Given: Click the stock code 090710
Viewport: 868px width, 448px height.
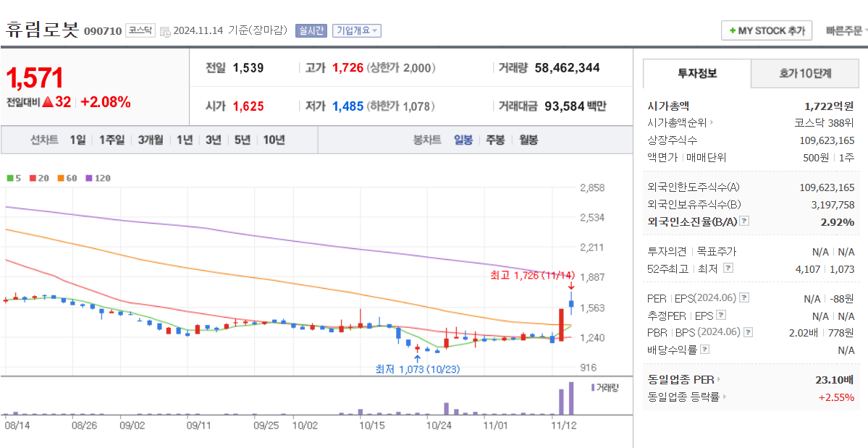Looking at the screenshot, I should point(102,31).
